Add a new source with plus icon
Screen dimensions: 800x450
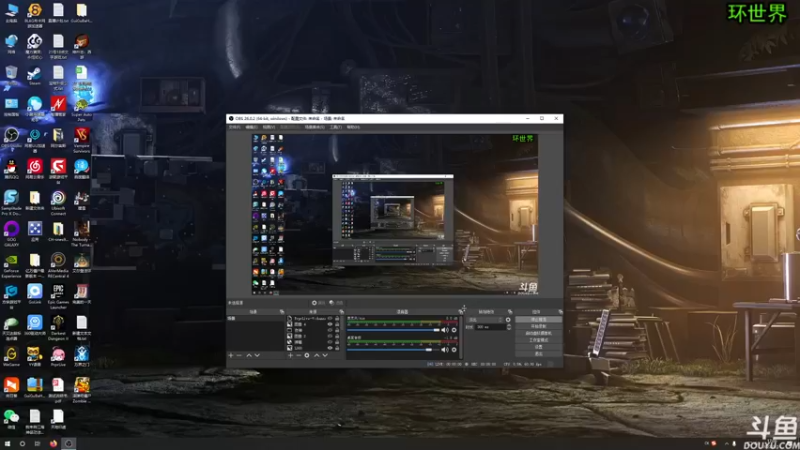290,355
